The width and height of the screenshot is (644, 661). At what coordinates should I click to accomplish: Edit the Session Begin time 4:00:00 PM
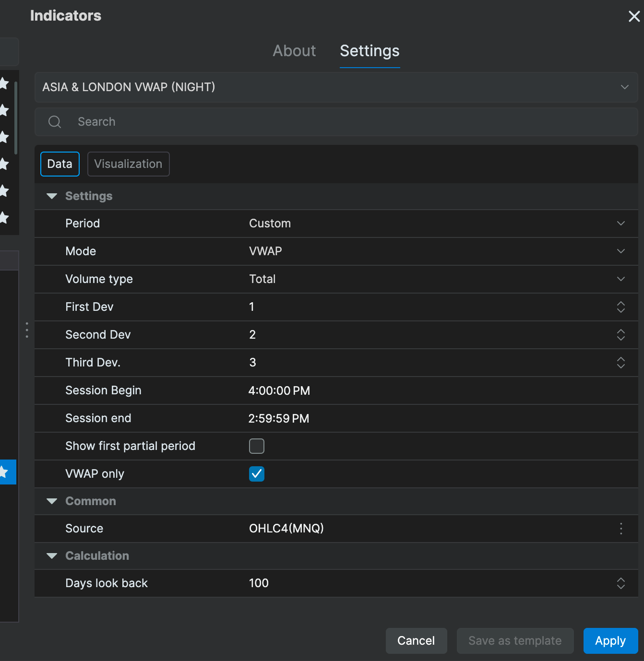pos(279,391)
